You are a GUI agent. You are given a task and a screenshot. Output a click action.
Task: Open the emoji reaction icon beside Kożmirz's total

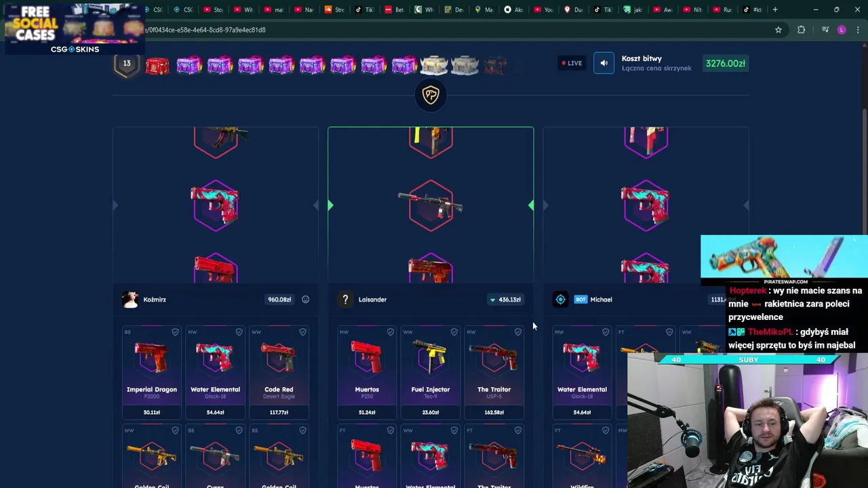click(x=305, y=300)
